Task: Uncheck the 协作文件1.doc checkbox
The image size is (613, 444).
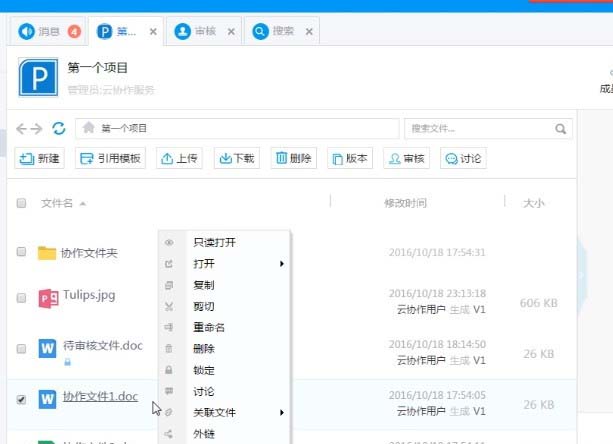Action: click(21, 399)
